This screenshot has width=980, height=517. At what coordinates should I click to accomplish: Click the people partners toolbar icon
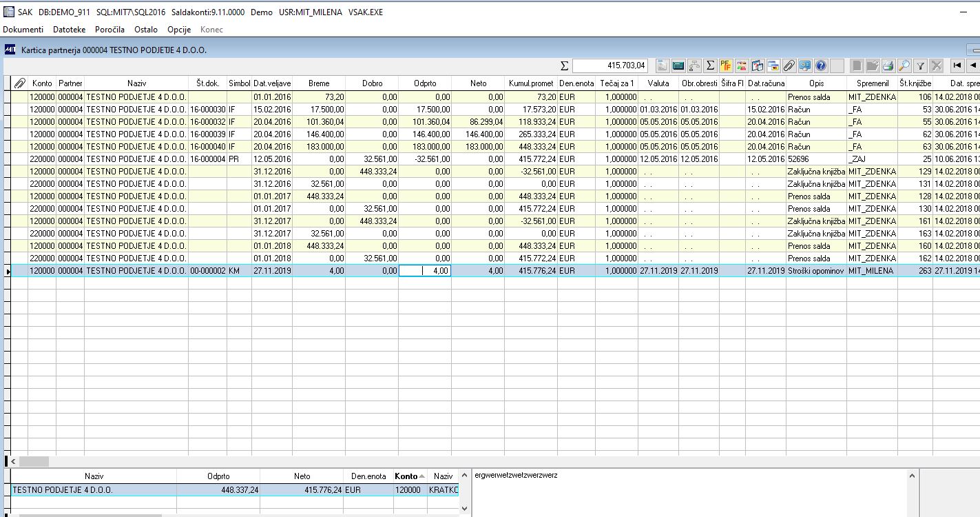(x=742, y=65)
